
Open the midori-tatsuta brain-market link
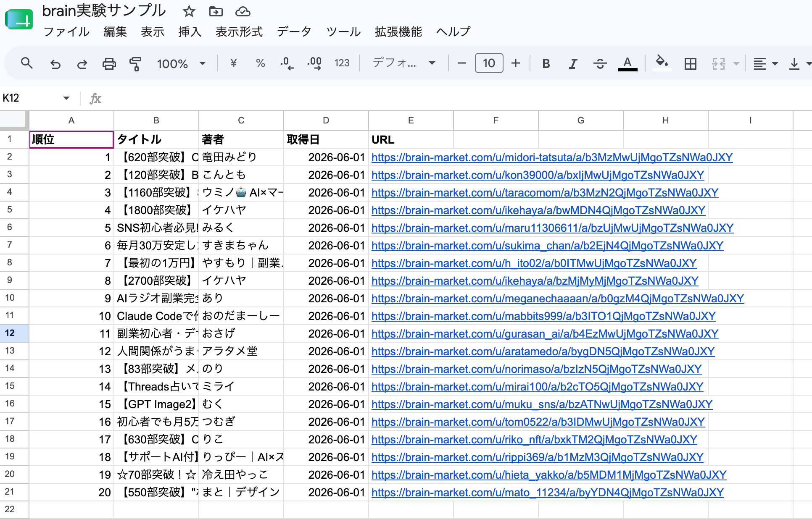pyautogui.click(x=552, y=157)
